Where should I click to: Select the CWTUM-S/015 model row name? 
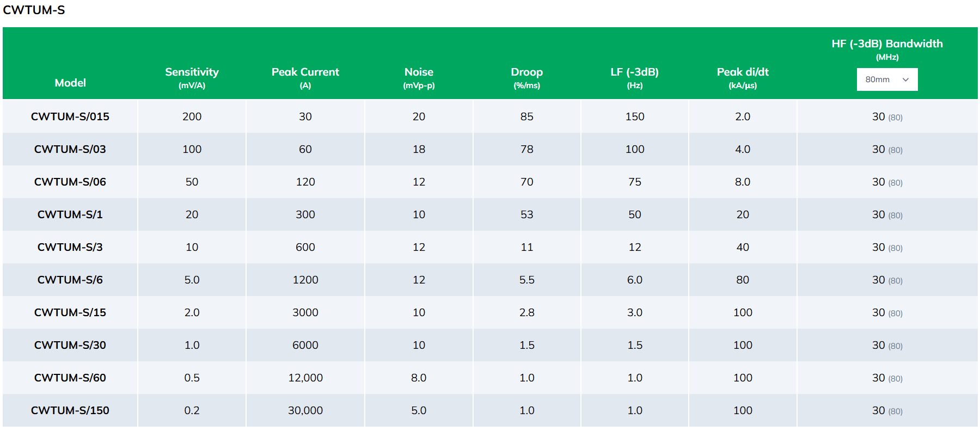[70, 116]
